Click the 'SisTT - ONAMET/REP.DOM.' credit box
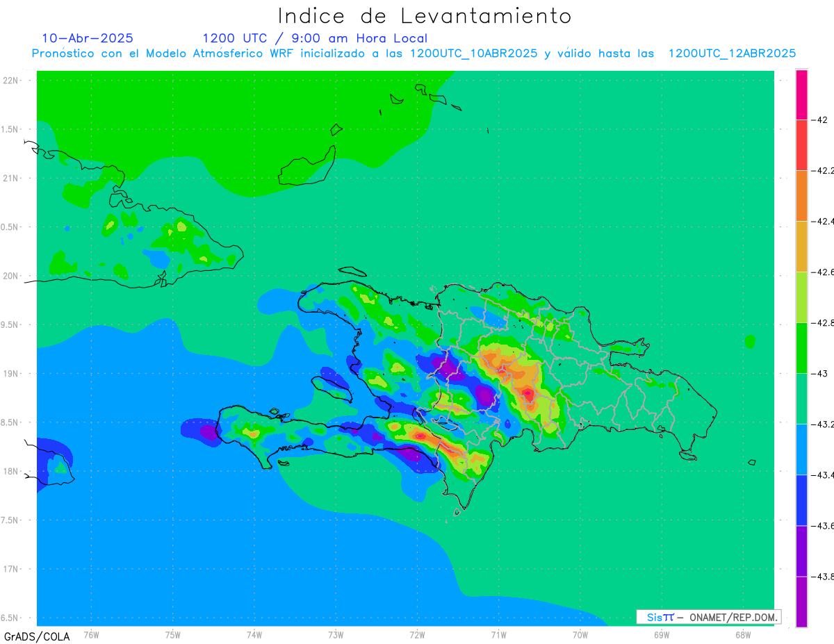The height and width of the screenshot is (644, 834). pos(708,617)
